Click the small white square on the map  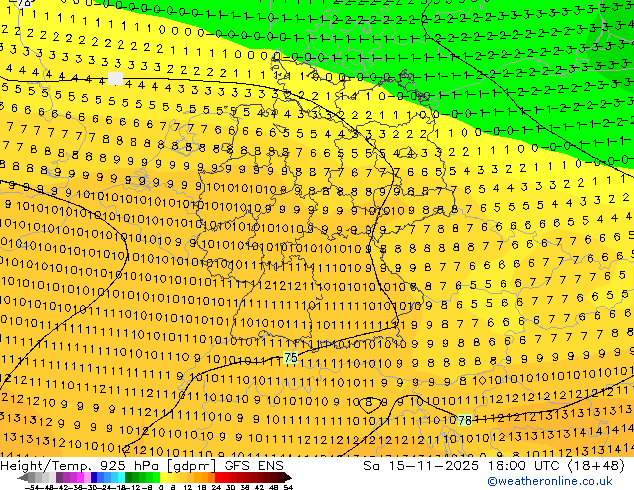[x=115, y=78]
